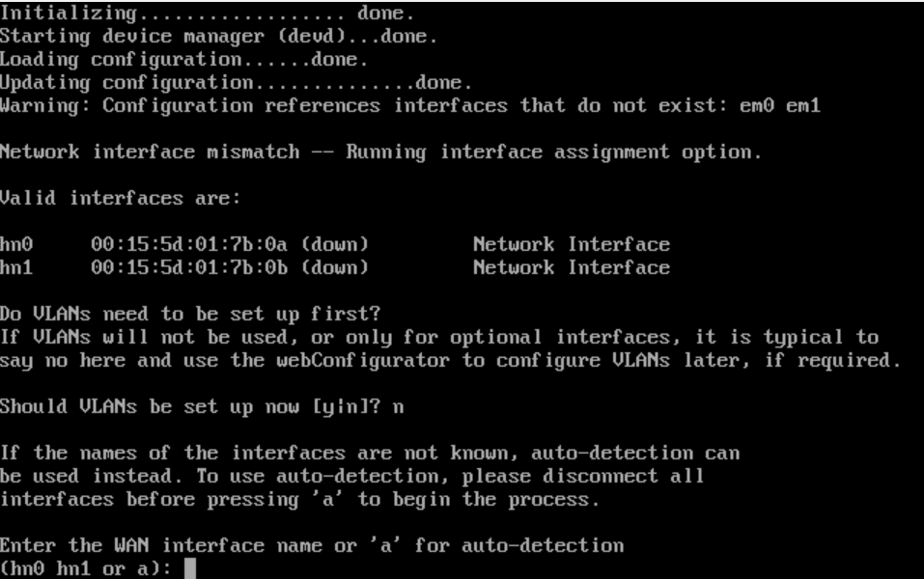The height and width of the screenshot is (579, 924).
Task: Click the word webConfigurator in the VLAN note
Action: point(363,361)
